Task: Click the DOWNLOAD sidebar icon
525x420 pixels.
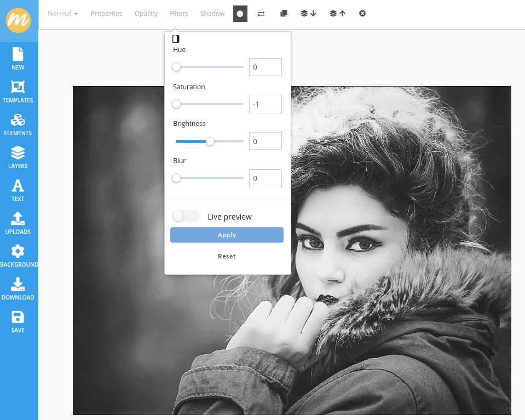Action: click(18, 289)
